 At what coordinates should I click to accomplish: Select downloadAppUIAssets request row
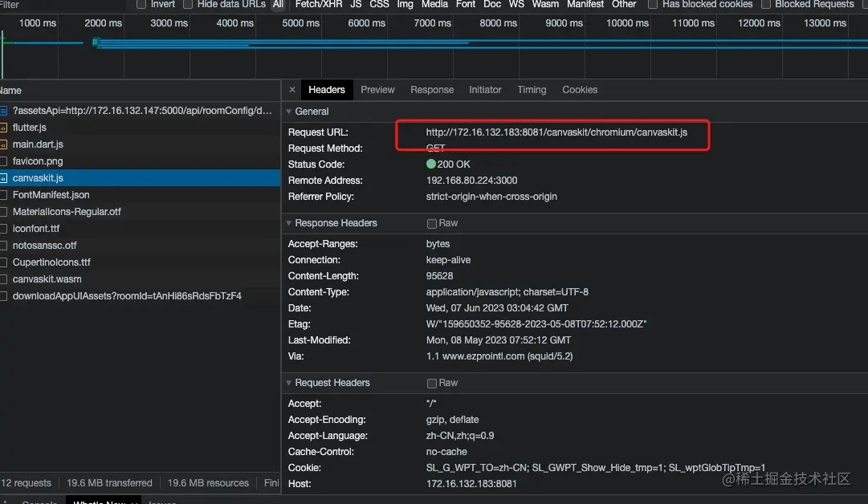tap(140, 296)
